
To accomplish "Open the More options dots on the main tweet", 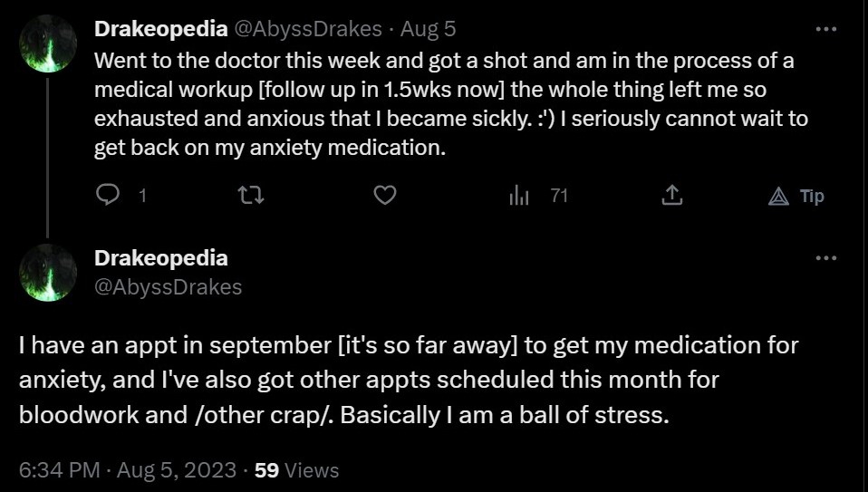I will click(826, 258).
